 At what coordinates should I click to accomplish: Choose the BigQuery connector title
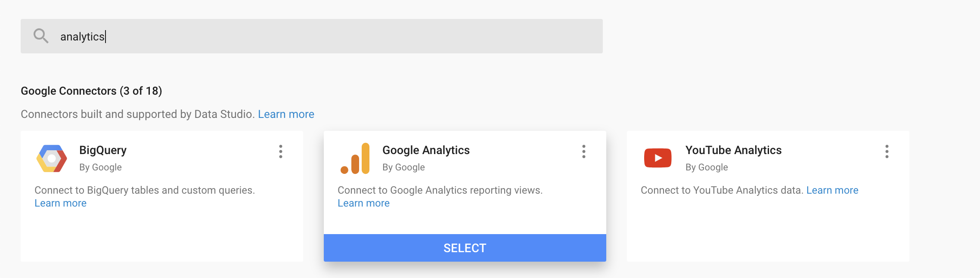click(x=103, y=150)
